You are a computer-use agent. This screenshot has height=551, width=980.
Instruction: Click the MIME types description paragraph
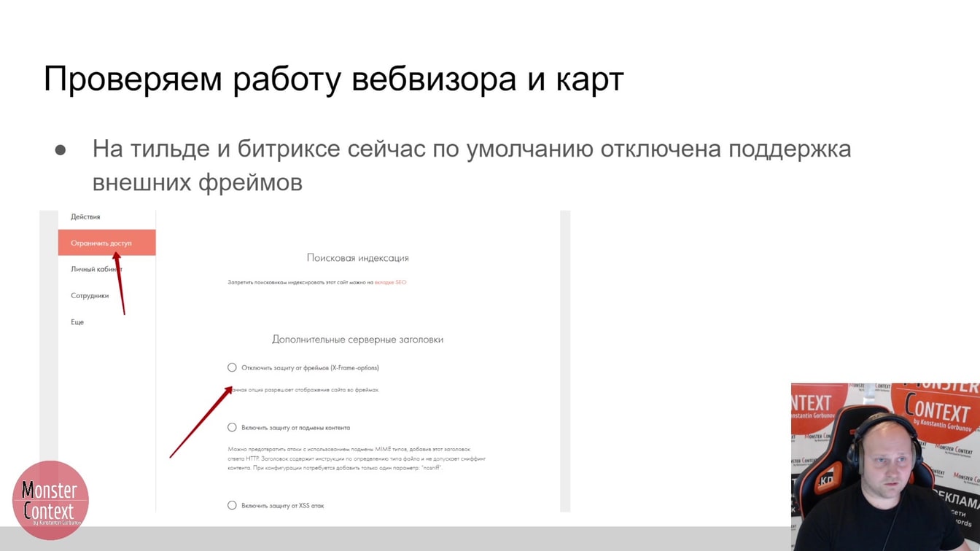tap(357, 458)
